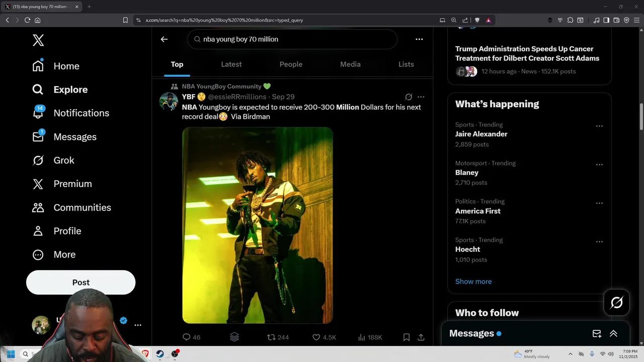Open the zoom magnifier in address bar
644x362 pixels.
click(453, 20)
